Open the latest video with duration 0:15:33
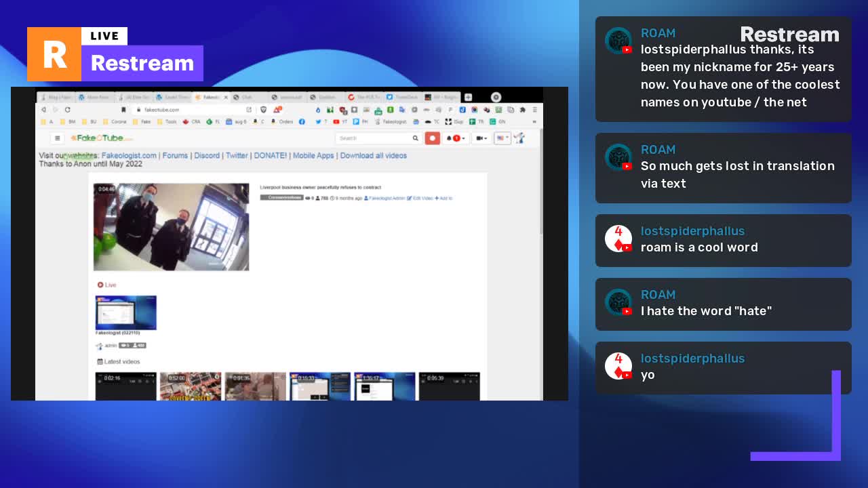 coord(320,386)
